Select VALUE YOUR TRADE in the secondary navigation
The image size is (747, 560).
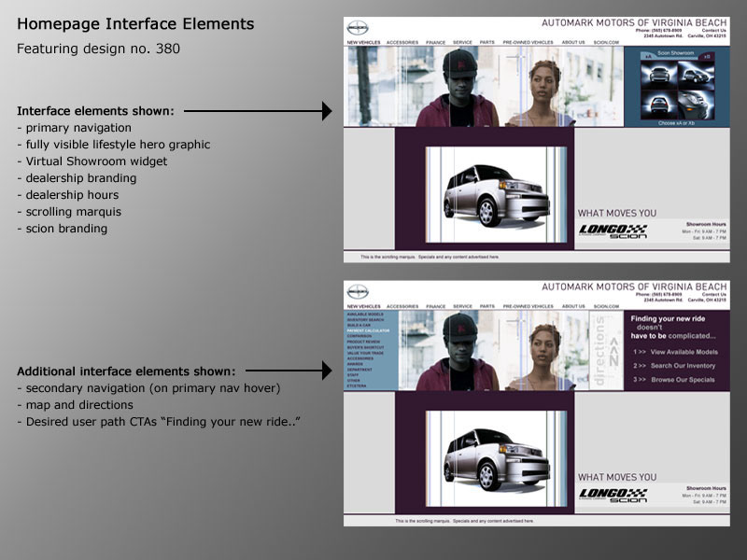pyautogui.click(x=365, y=353)
